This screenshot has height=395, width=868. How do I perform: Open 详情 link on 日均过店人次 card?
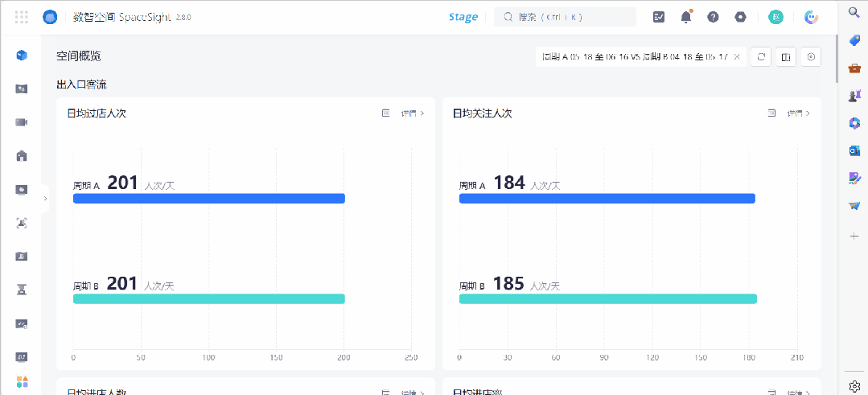click(413, 113)
